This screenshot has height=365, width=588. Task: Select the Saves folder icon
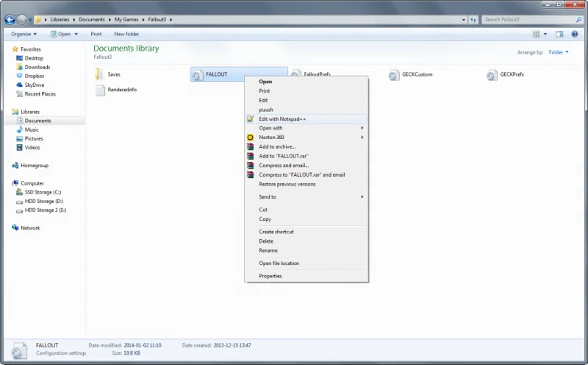click(x=99, y=74)
